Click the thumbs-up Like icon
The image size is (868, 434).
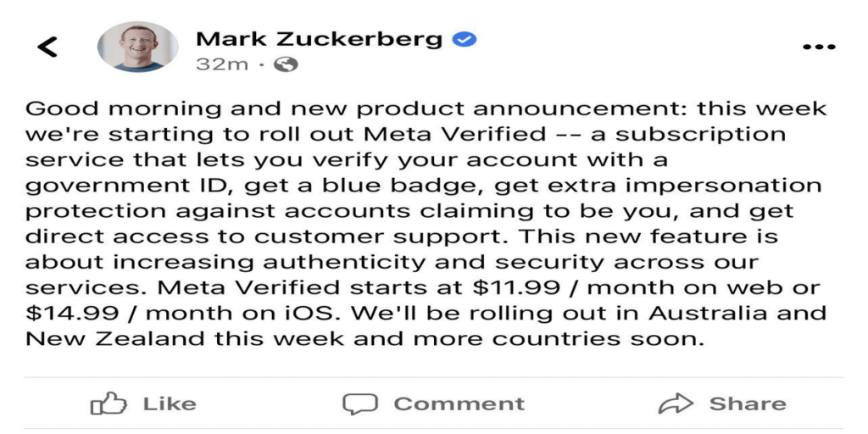(x=108, y=403)
